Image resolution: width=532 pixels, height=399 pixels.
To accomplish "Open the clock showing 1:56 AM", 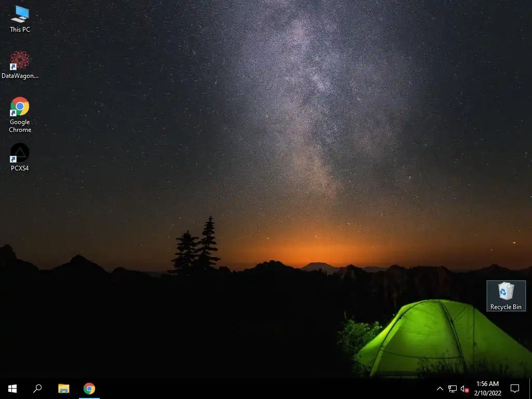I will tap(487, 389).
